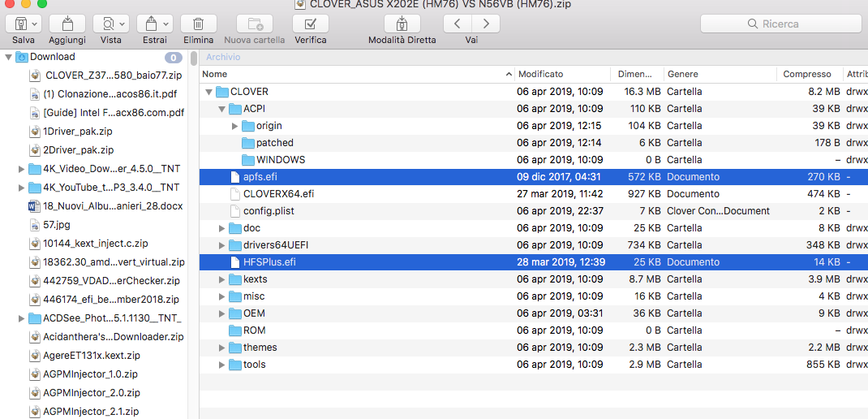Select the WINDOWS folder icon
Screen dimensions: 868x419
[248, 160]
